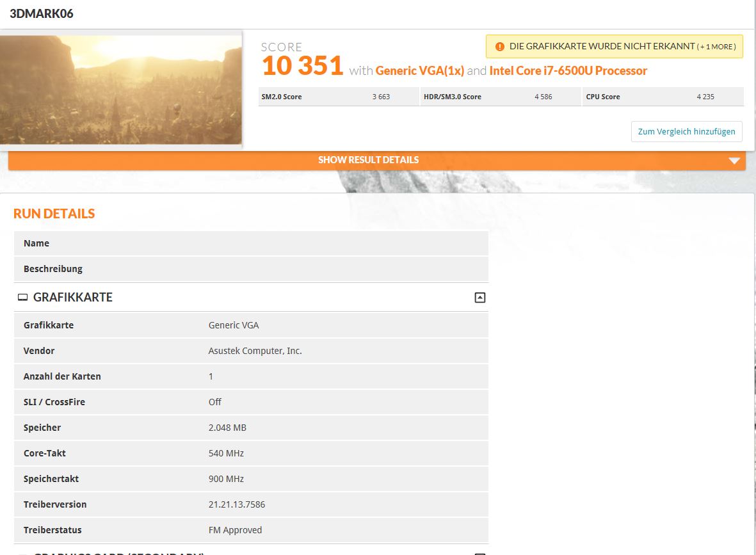This screenshot has height=555, width=756.
Task: Click the +1 MORE warning text
Action: pos(716,47)
